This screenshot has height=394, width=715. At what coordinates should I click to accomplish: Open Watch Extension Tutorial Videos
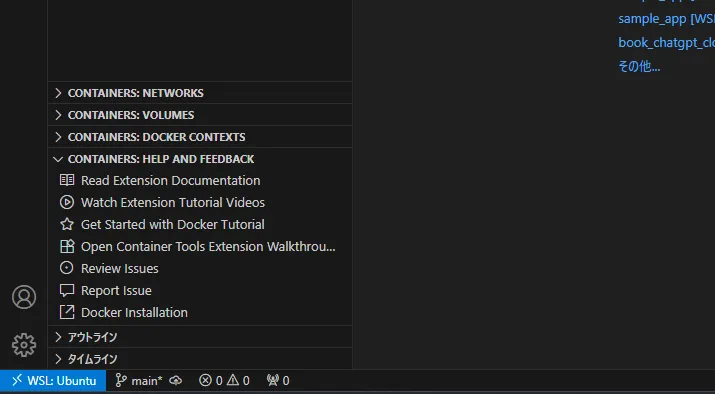[x=200, y=202]
